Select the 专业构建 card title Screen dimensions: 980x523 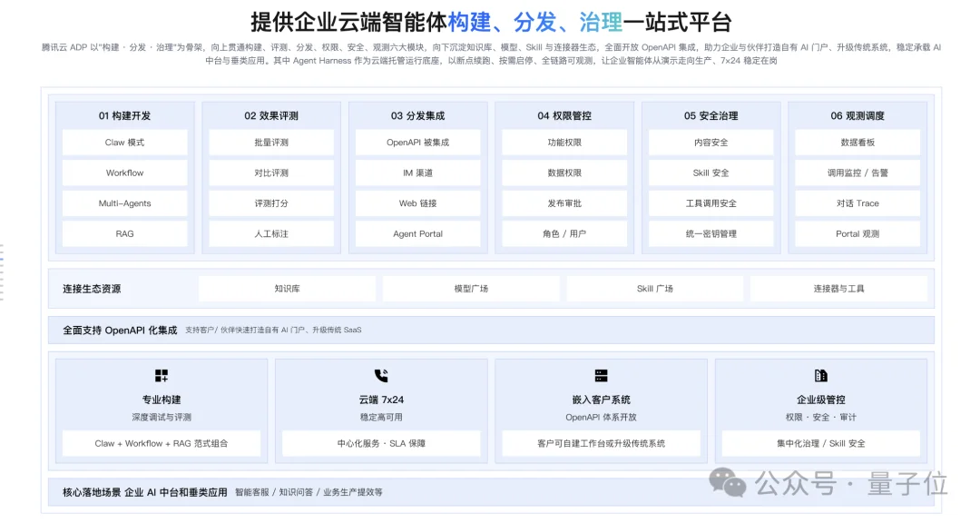(x=162, y=400)
